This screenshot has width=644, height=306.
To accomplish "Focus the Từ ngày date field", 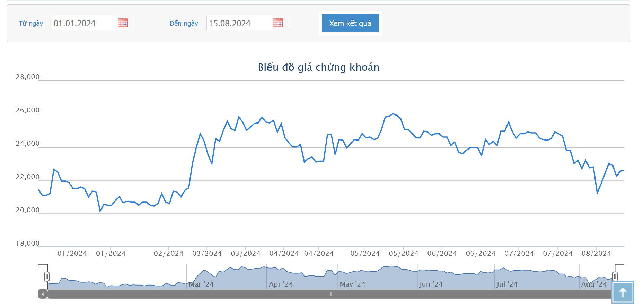I will (x=84, y=23).
